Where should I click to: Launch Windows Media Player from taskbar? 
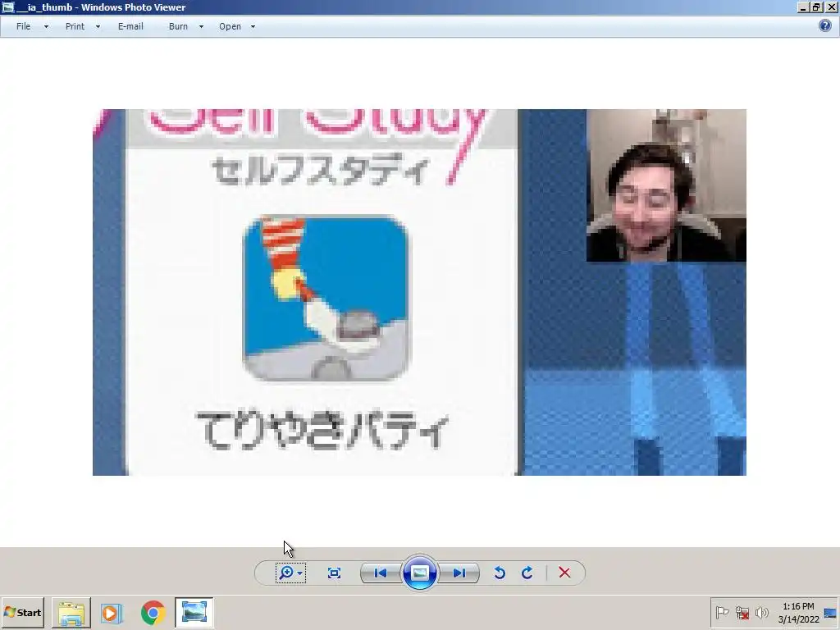pos(112,613)
